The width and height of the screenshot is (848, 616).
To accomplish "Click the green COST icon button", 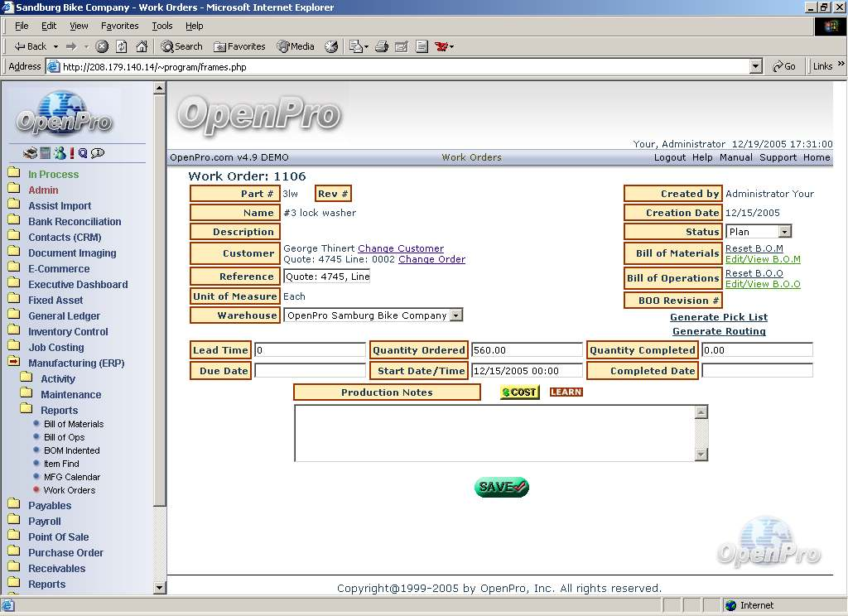I will tap(519, 392).
